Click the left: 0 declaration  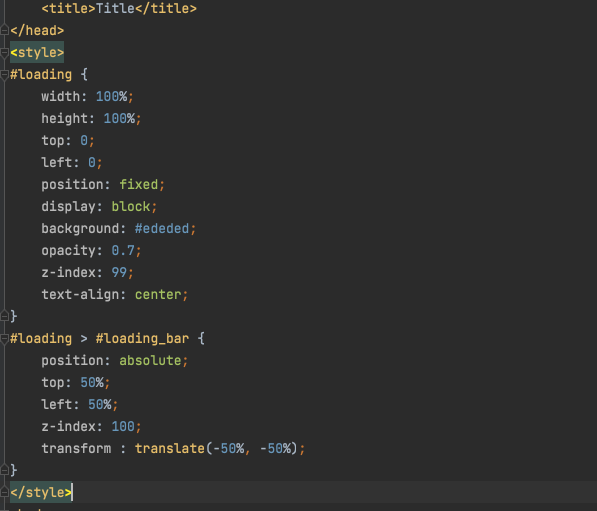click(72, 163)
